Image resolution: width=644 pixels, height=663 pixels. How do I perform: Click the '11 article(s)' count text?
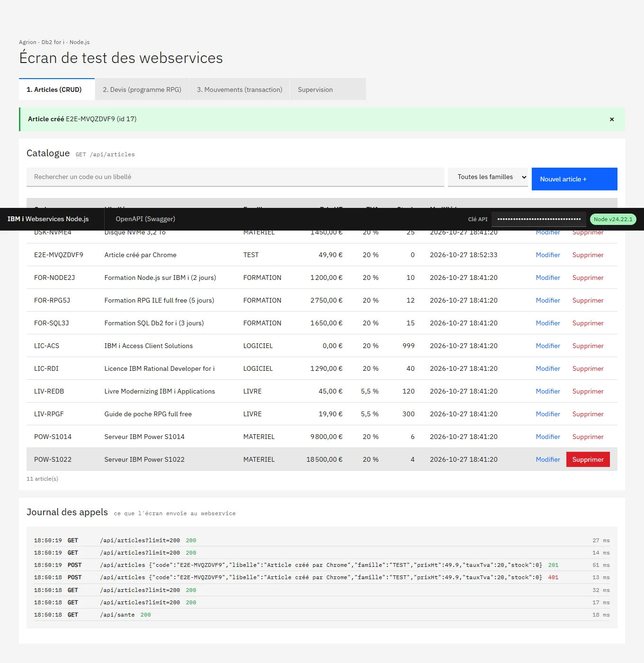pos(42,479)
